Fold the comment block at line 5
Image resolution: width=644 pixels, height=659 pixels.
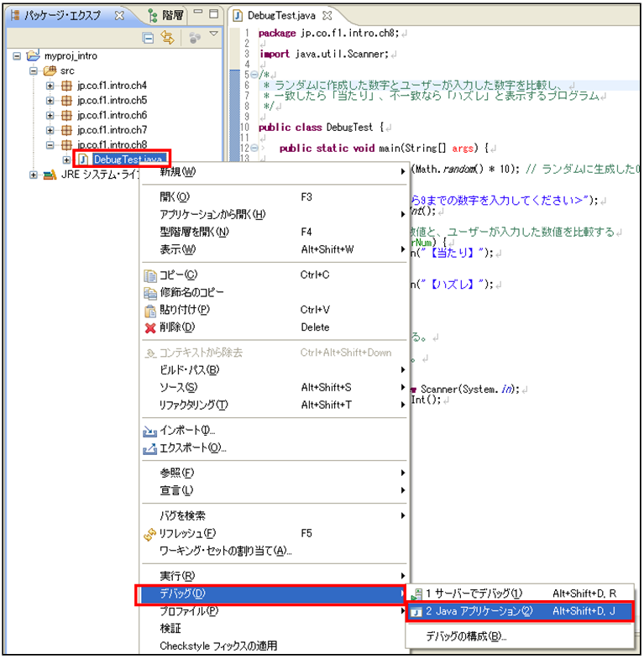(x=254, y=75)
